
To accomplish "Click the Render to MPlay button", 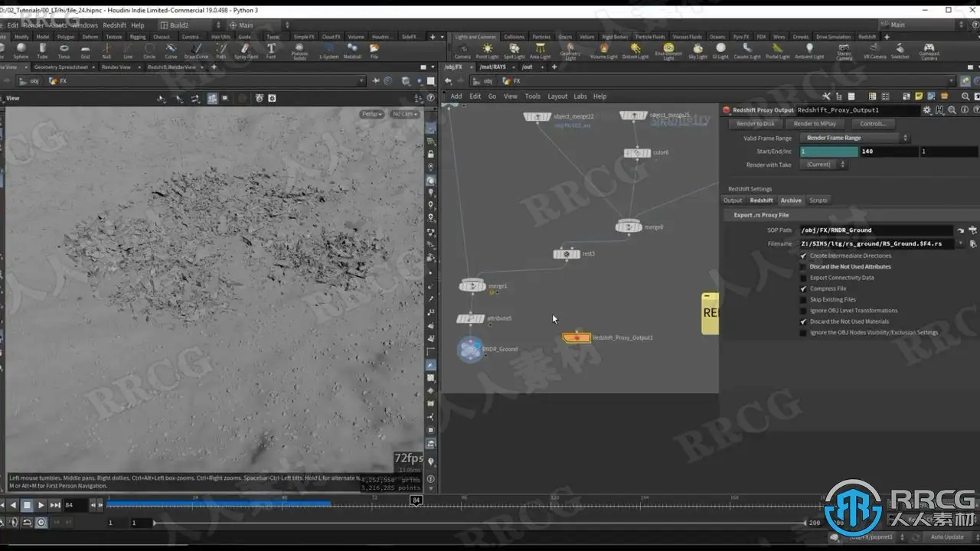I will pyautogui.click(x=815, y=124).
